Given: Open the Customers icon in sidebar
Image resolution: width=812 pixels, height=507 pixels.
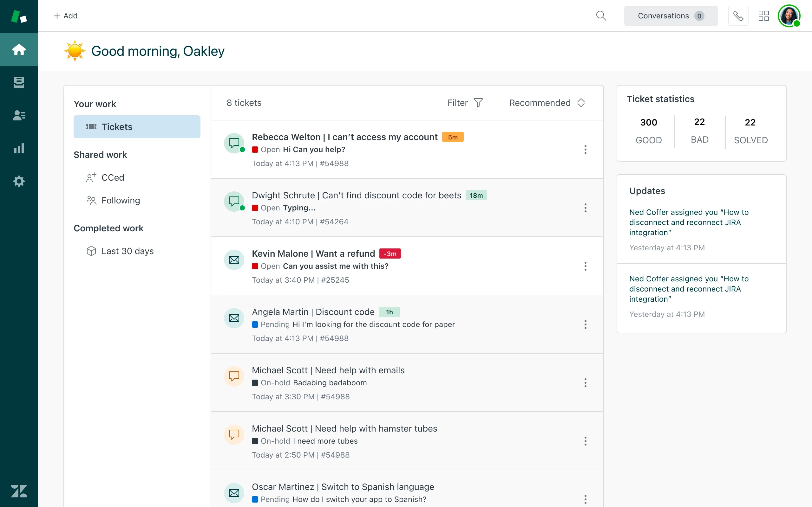Looking at the screenshot, I should [x=19, y=115].
